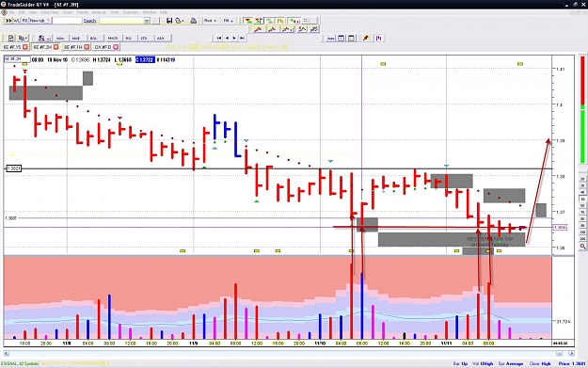This screenshot has width=588, height=368.
Task: Open the Price dropdown
Action: [x=210, y=21]
